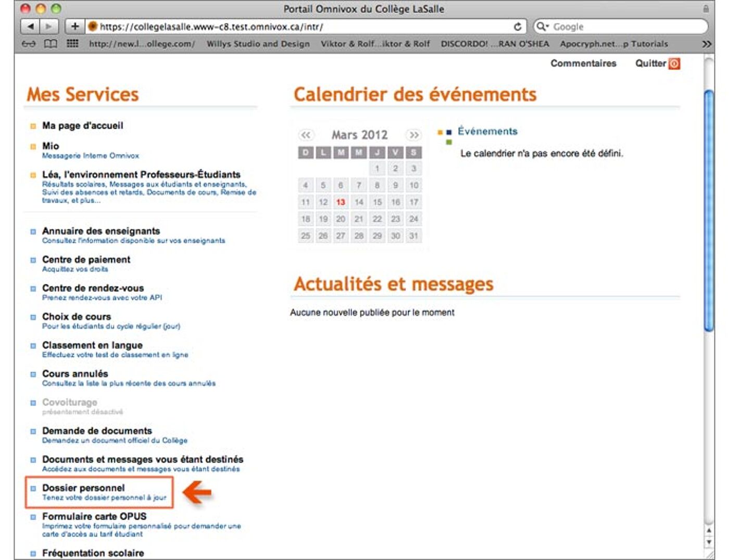The image size is (729, 560).
Task: Click the lock icon in the title bar
Action: (706, 9)
